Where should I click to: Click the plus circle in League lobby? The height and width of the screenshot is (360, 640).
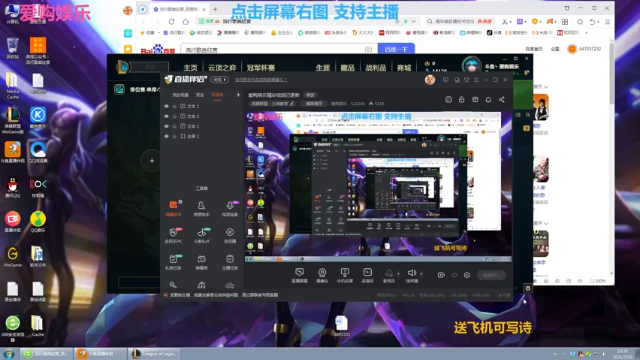[151, 161]
